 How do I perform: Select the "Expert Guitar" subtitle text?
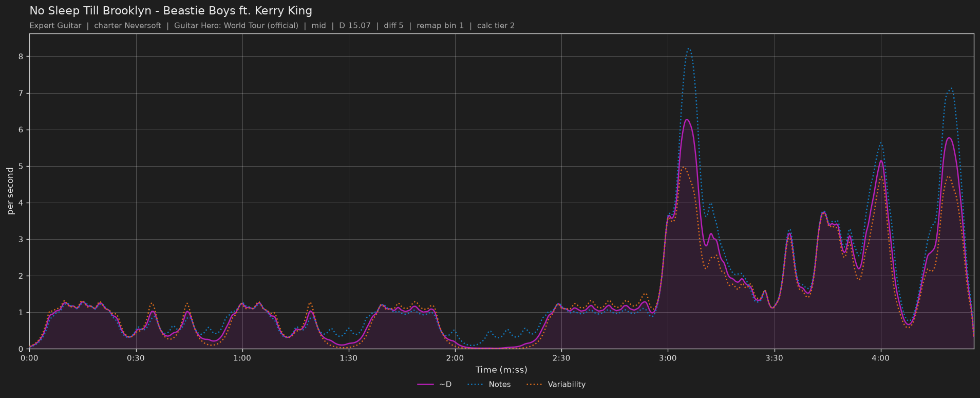coord(55,26)
